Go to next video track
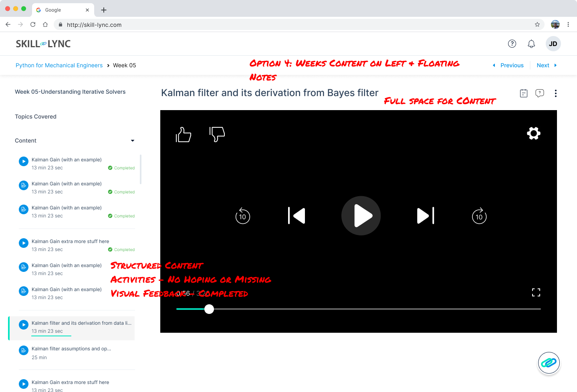Viewport: 577px width, 392px height. point(426,216)
